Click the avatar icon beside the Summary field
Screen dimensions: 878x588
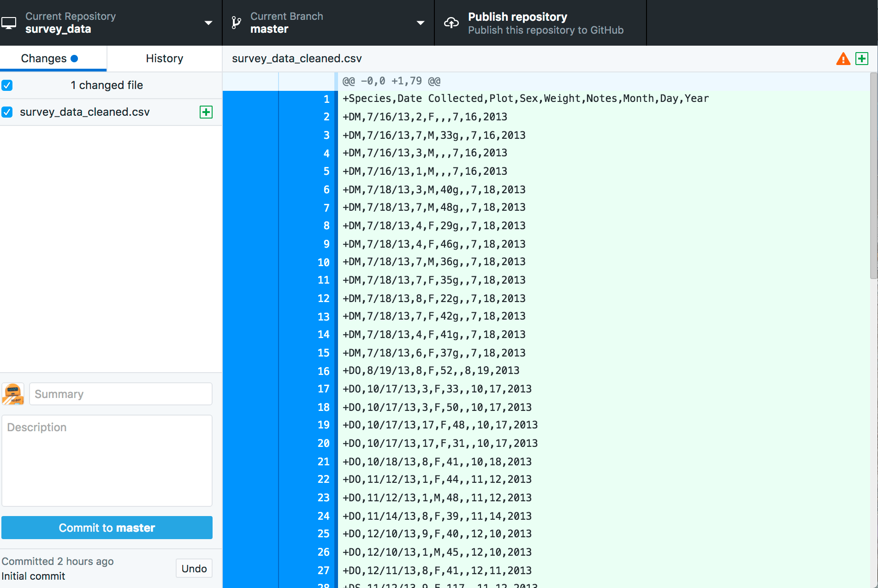13,394
